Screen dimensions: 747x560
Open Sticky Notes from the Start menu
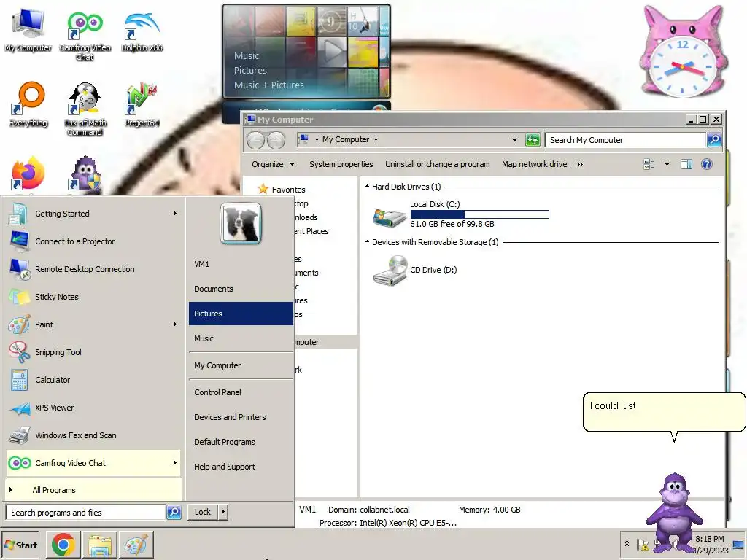click(93, 297)
